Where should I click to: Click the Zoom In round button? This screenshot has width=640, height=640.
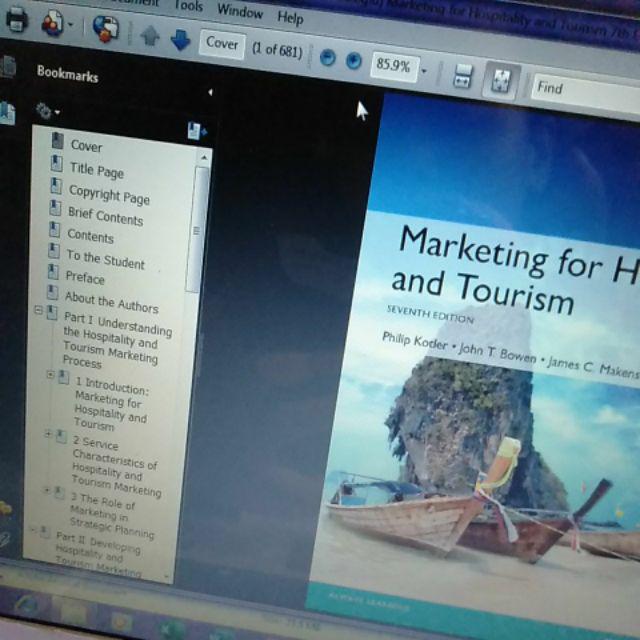tap(353, 60)
